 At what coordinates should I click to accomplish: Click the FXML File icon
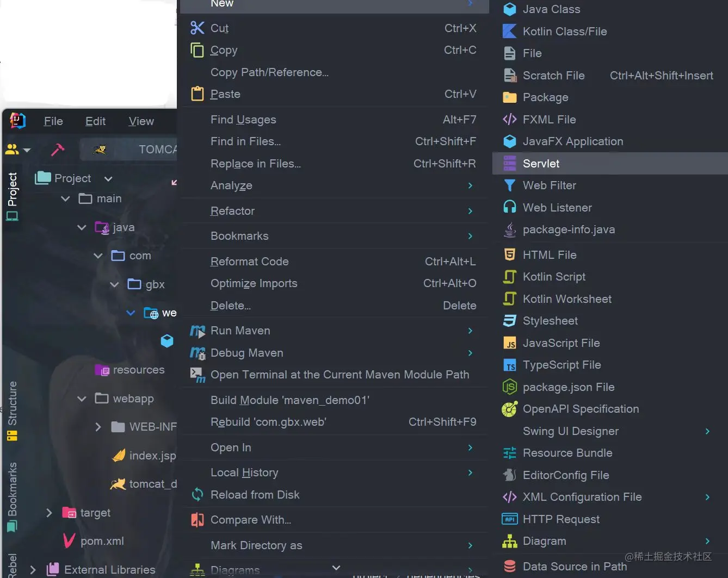[x=509, y=120]
